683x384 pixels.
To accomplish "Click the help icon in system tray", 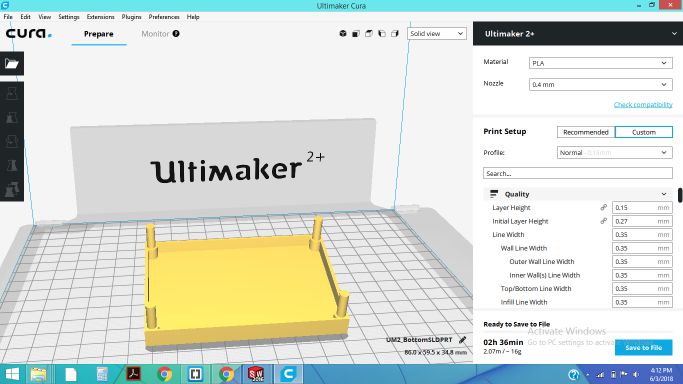I will pos(574,374).
